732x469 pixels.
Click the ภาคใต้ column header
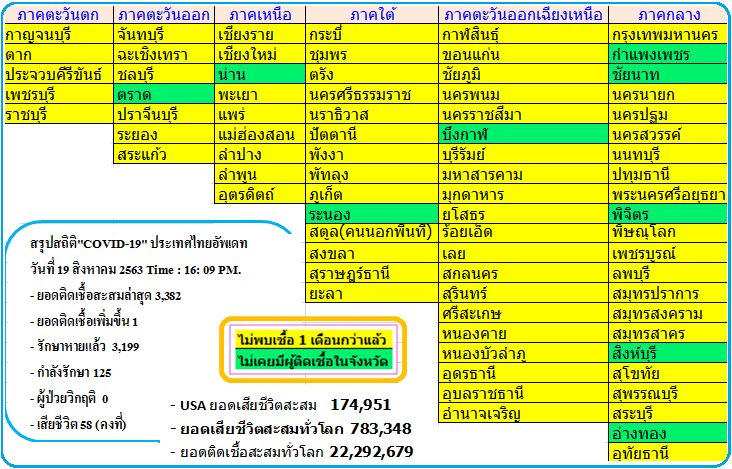click(x=372, y=15)
